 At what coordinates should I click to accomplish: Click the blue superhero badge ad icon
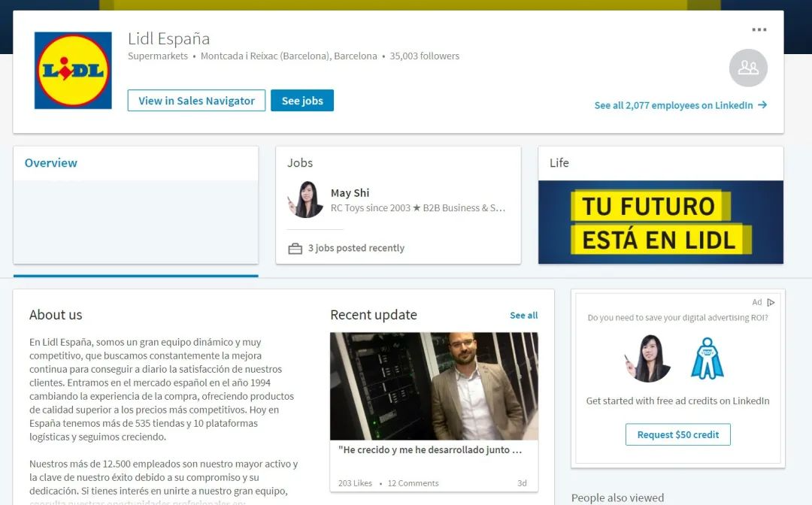point(707,358)
